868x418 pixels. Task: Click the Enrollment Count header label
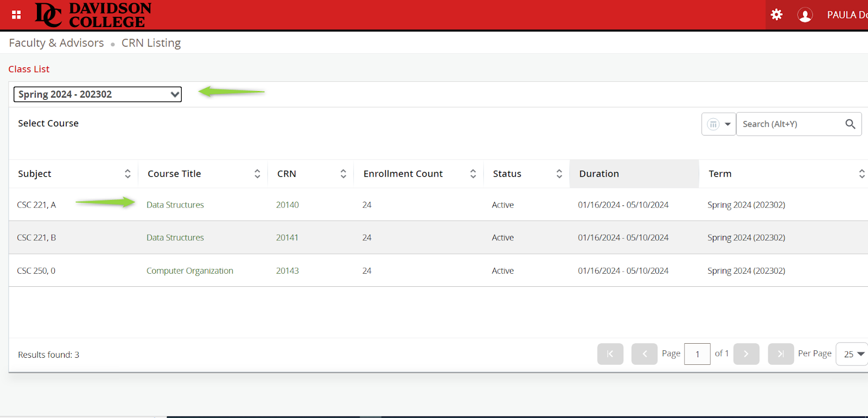pyautogui.click(x=403, y=173)
